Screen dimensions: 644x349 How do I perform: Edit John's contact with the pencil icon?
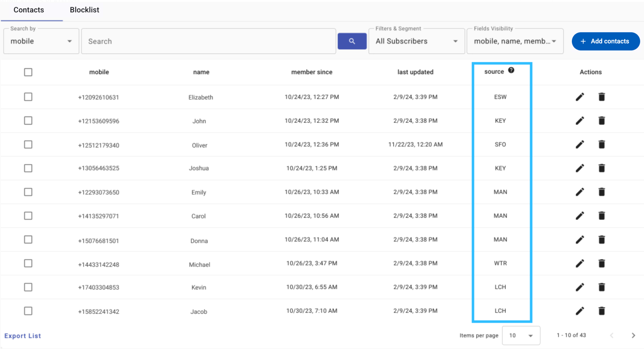pos(580,121)
